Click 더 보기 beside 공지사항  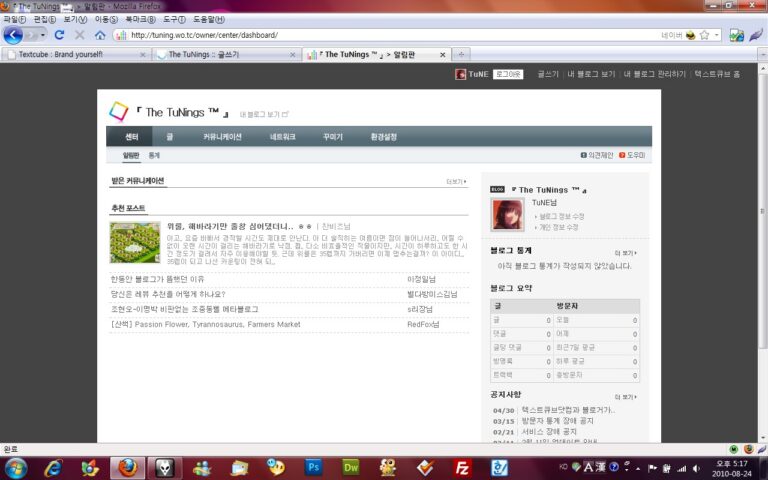pos(625,397)
